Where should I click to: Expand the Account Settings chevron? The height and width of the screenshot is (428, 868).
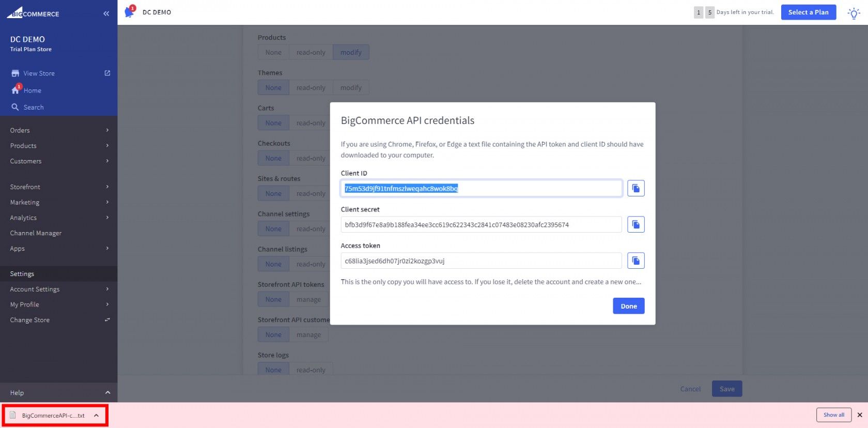(107, 289)
